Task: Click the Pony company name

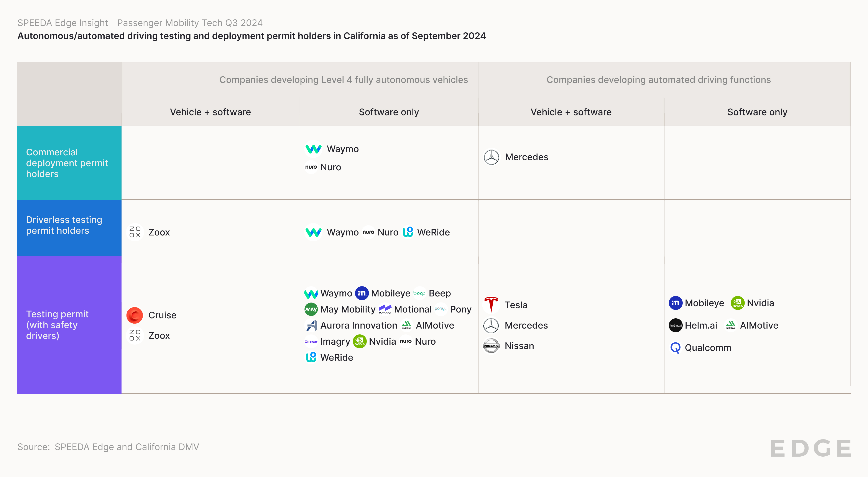Action: (461, 309)
